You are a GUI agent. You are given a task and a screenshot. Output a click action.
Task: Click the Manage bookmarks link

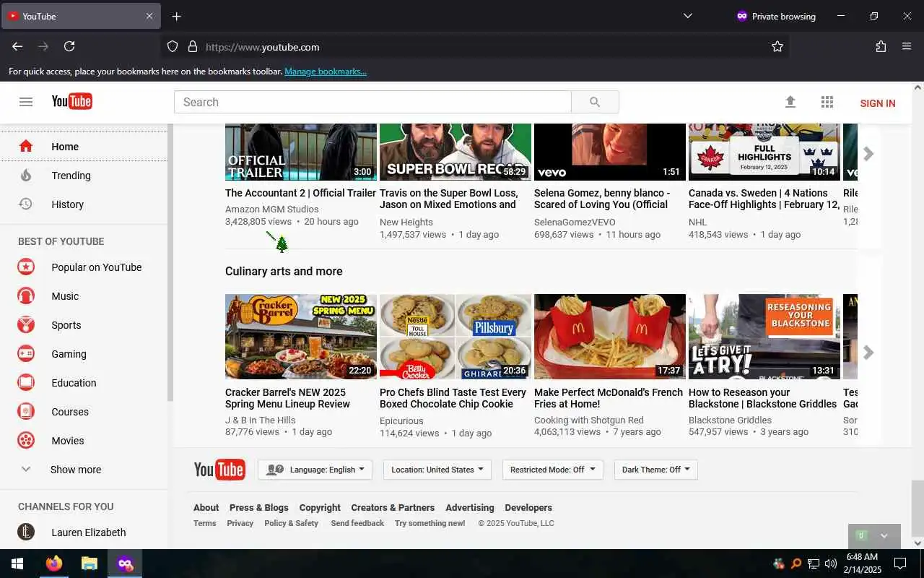326,72
